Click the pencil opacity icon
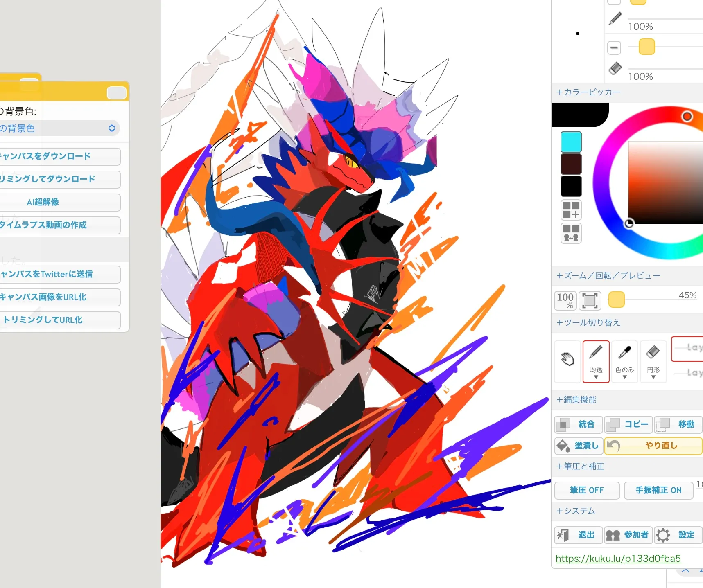703x588 pixels. [x=615, y=18]
